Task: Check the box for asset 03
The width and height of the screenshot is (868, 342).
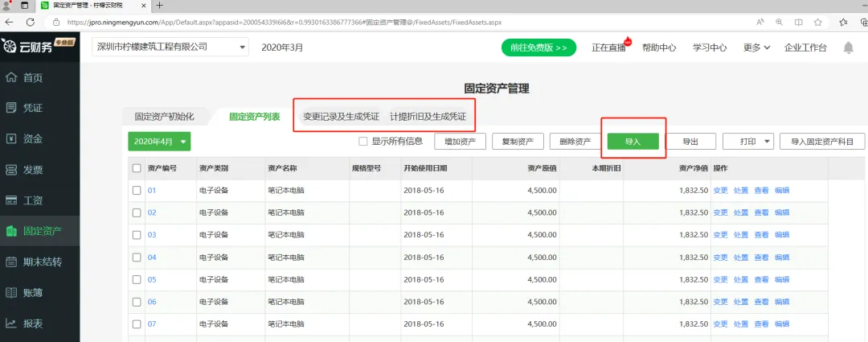Action: click(x=137, y=235)
